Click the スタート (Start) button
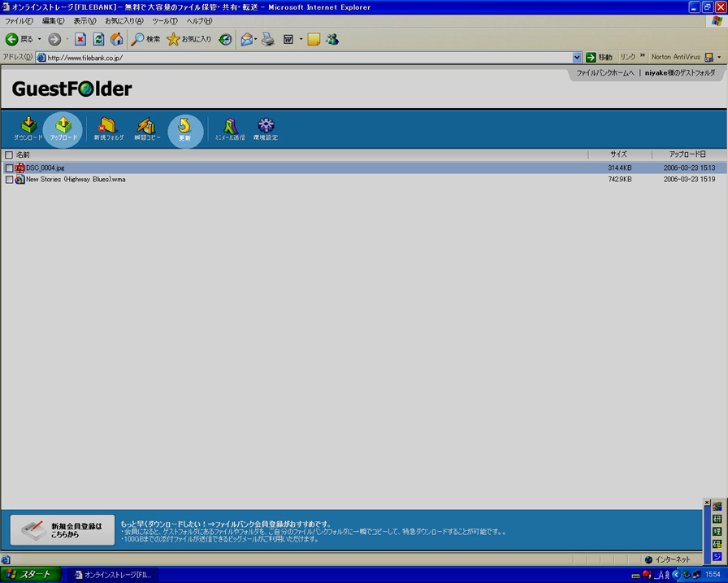Screen dimensions: 728x583 pos(31,575)
